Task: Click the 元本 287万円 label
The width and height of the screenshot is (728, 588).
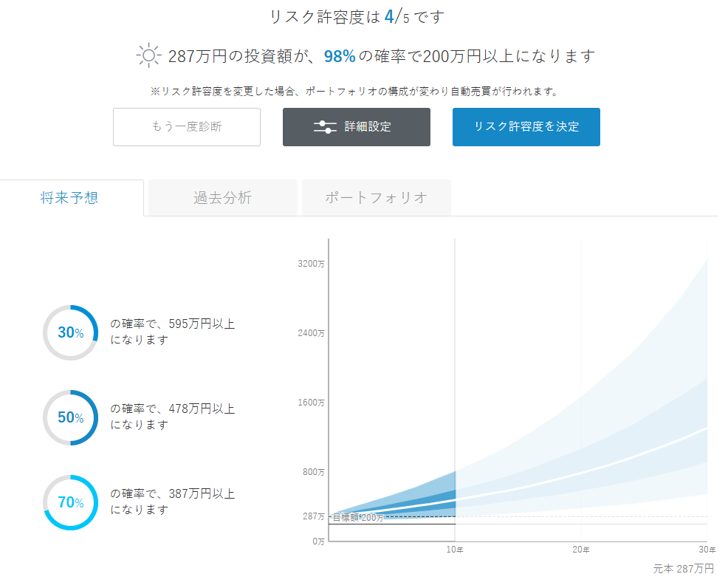Action: pos(684,569)
